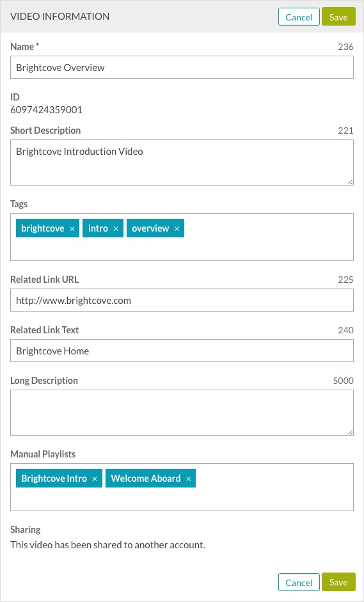The image size is (364, 602).
Task: Edit the Related Link Text field
Action: click(x=182, y=351)
